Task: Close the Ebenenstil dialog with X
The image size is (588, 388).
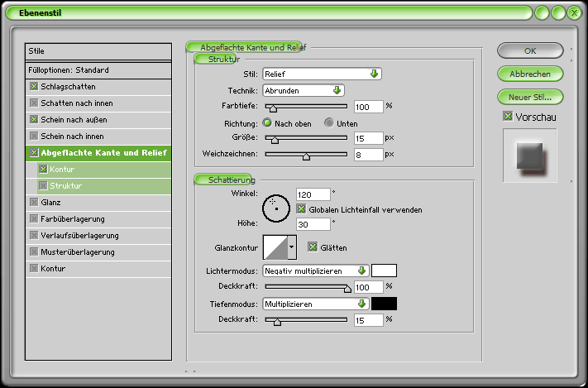Action: (x=574, y=13)
